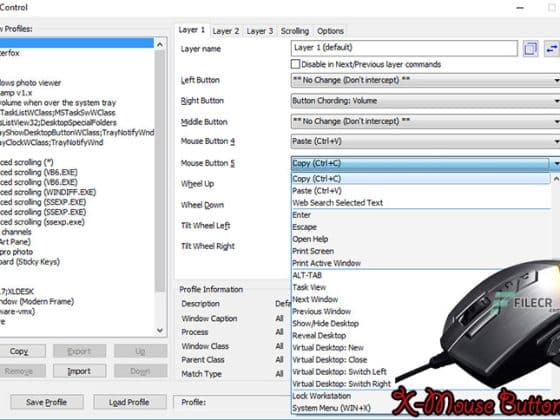
Task: Click the Load Profile button
Action: [130, 402]
